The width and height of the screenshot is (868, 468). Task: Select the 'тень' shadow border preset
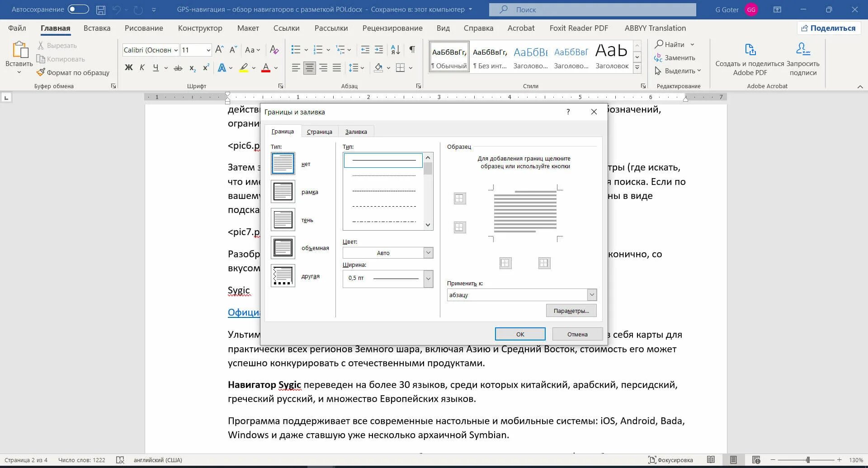283,220
